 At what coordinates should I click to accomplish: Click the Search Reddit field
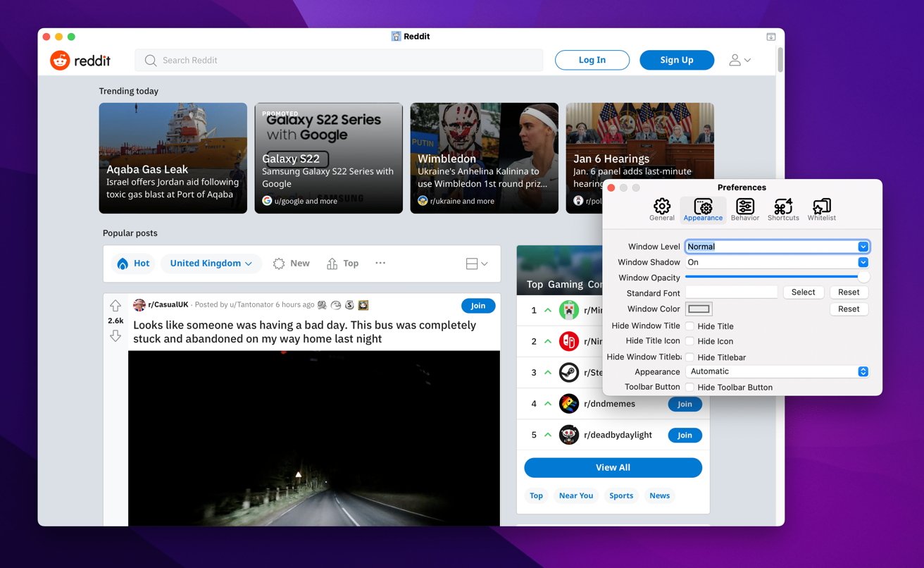339,60
